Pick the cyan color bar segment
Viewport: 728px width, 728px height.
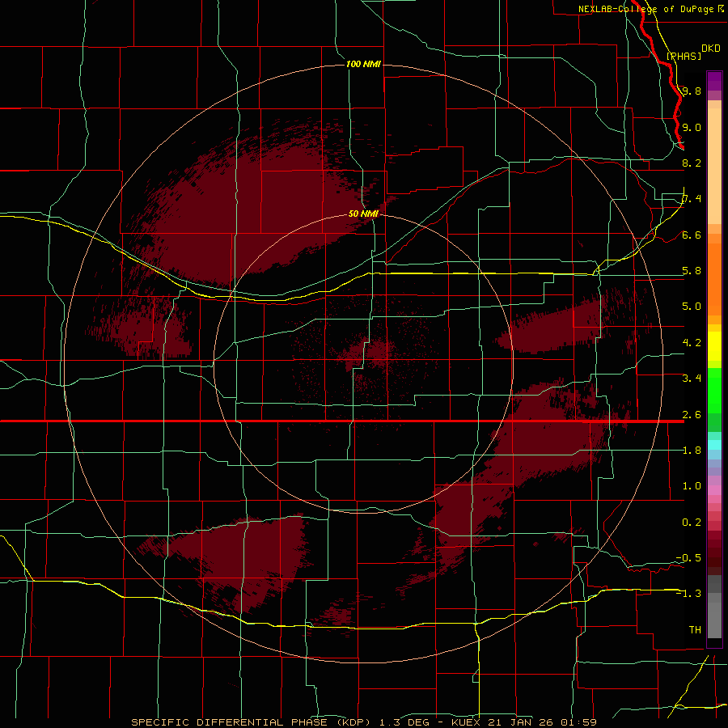[714, 445]
